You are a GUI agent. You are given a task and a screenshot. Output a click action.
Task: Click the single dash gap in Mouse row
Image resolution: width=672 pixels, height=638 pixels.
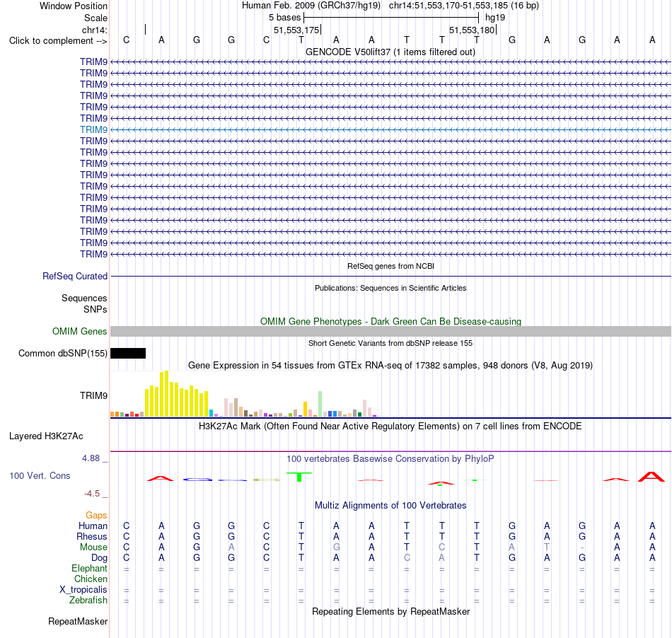pos(582,547)
